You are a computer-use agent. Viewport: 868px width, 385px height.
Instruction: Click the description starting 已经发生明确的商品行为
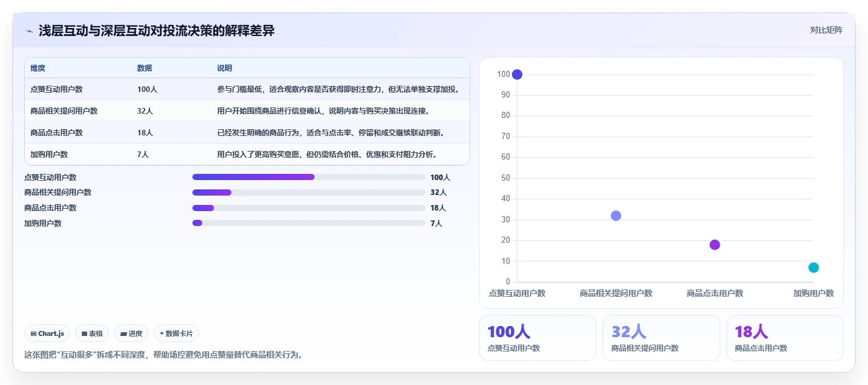[x=331, y=133]
